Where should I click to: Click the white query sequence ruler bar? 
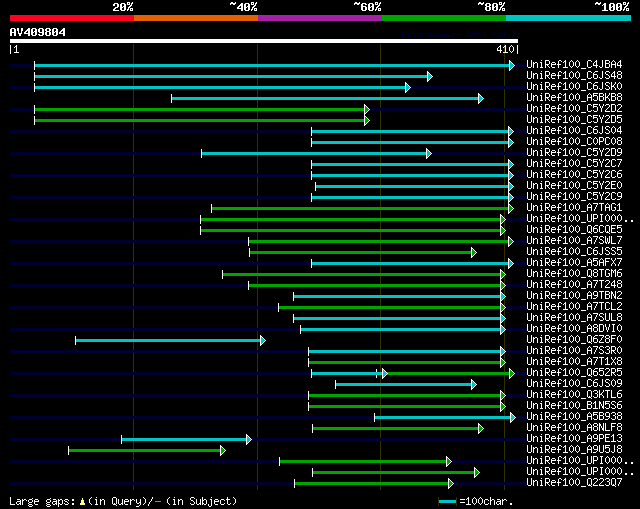pyautogui.click(x=264, y=41)
